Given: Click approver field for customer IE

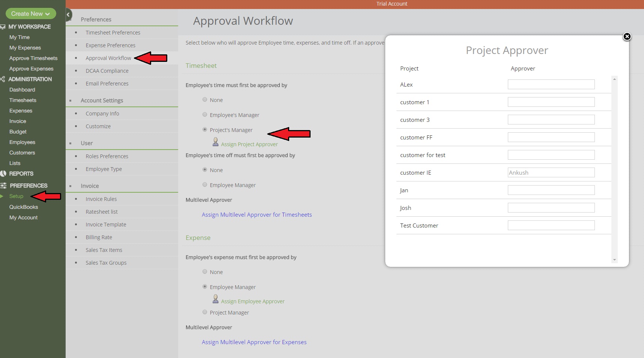Looking at the screenshot, I should tap(551, 172).
